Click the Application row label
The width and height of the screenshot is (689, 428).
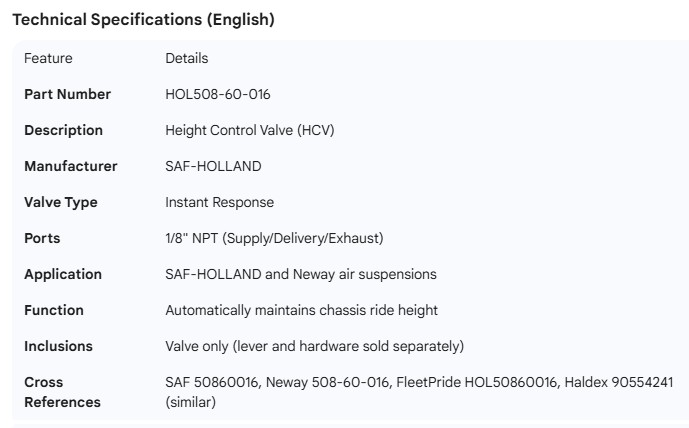[x=63, y=274]
